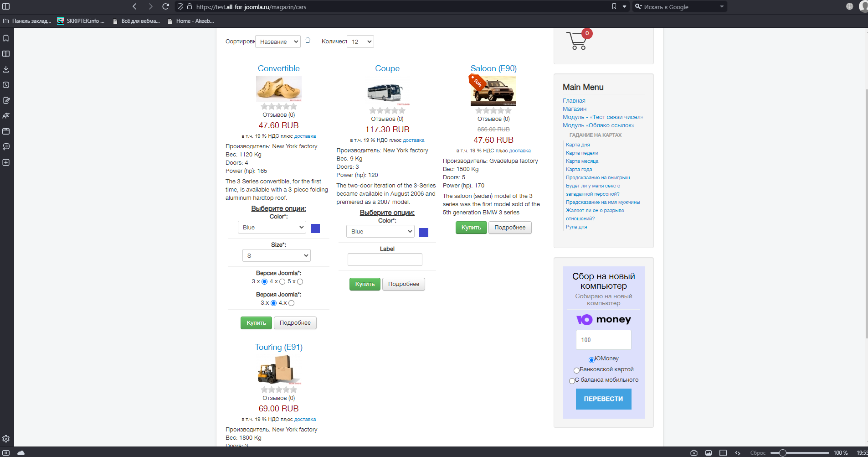The height and width of the screenshot is (457, 868).
Task: Open sync cloud icon in status bar
Action: coord(21,452)
